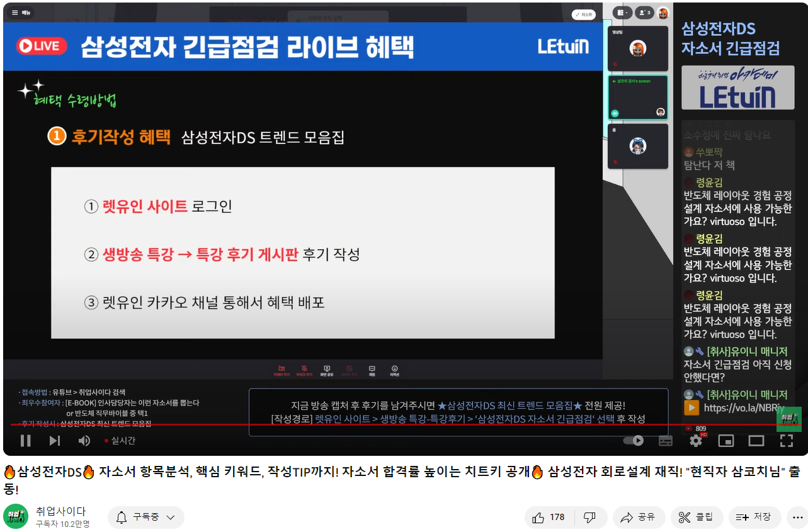Image resolution: width=808 pixels, height=532 pixels.
Task: Click the camera toggle in the meeting toolbar
Action: click(281, 370)
